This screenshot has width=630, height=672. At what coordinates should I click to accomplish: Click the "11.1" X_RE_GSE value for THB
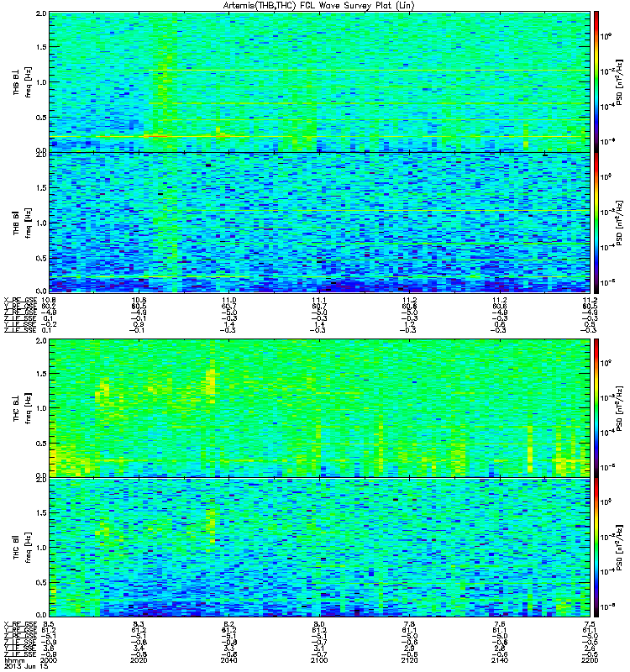click(x=319, y=300)
